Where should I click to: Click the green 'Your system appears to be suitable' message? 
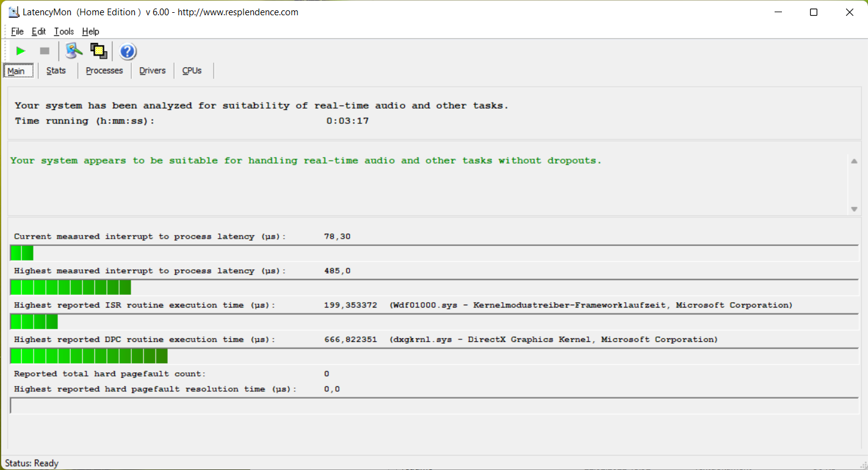(306, 161)
